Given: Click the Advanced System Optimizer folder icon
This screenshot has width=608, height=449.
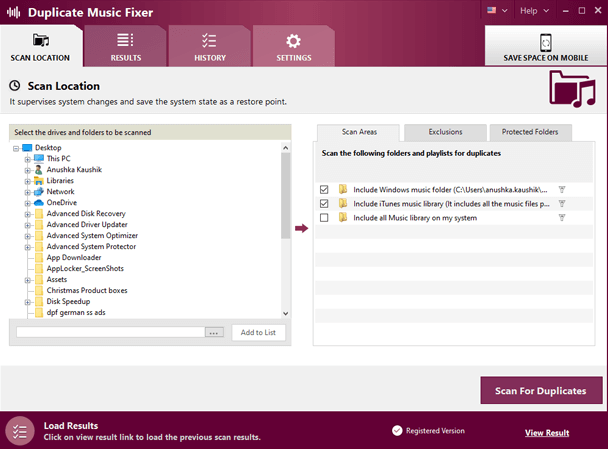Looking at the screenshot, I should pyautogui.click(x=39, y=235).
